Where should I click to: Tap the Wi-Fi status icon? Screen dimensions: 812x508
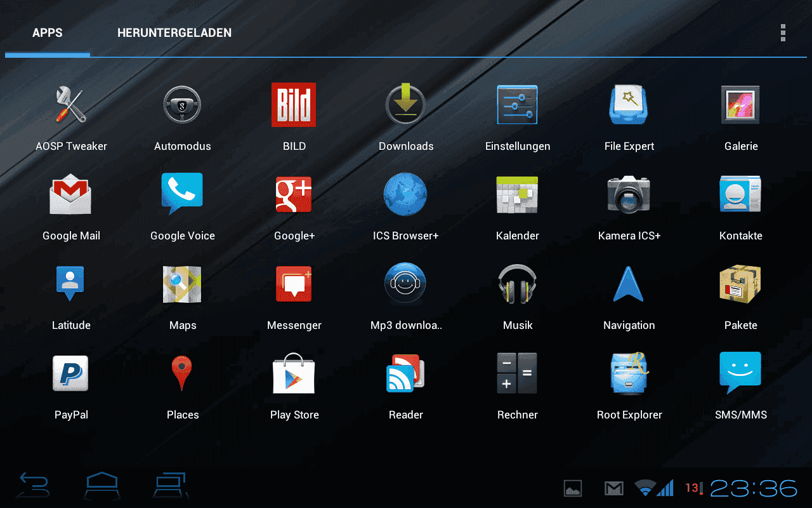pyautogui.click(x=645, y=488)
